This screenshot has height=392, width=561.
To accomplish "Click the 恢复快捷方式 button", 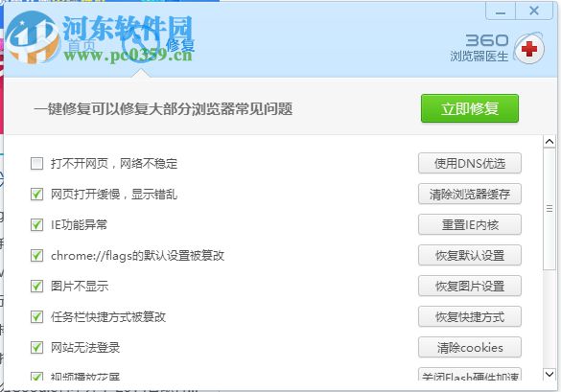I will pos(469,317).
